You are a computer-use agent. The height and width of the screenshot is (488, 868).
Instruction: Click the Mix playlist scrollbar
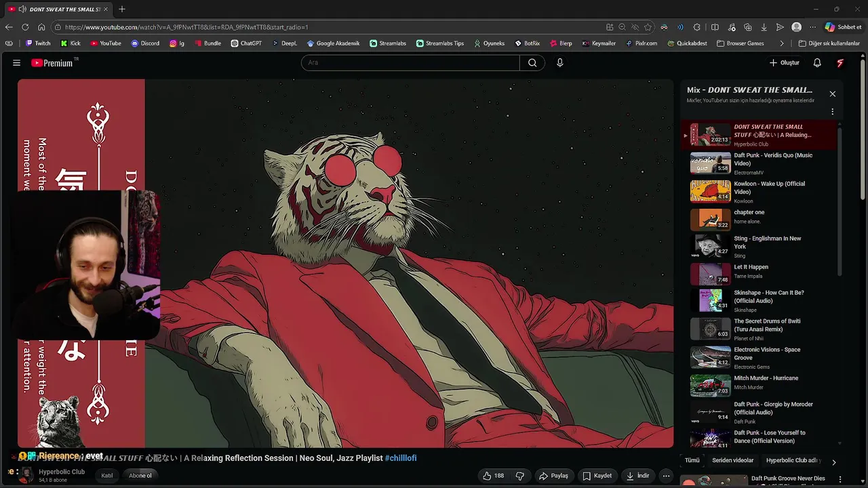840,202
